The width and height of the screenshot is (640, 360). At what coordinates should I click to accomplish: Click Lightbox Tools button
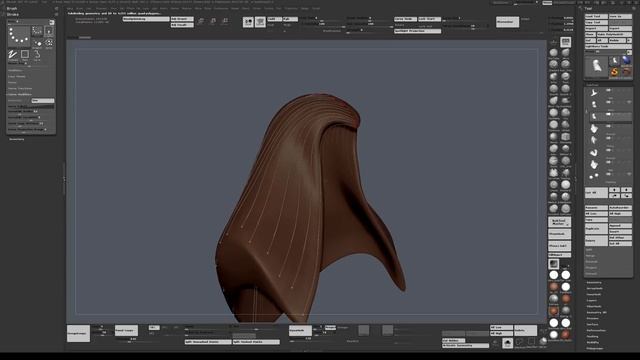(608, 47)
